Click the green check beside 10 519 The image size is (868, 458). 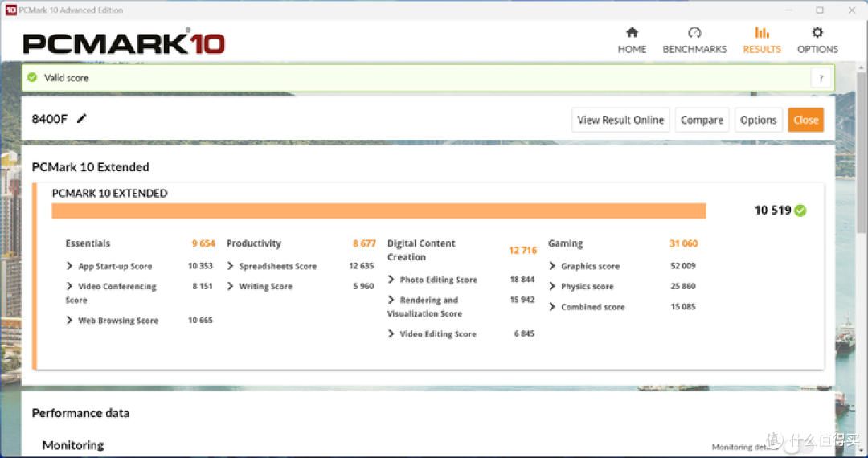coord(800,211)
